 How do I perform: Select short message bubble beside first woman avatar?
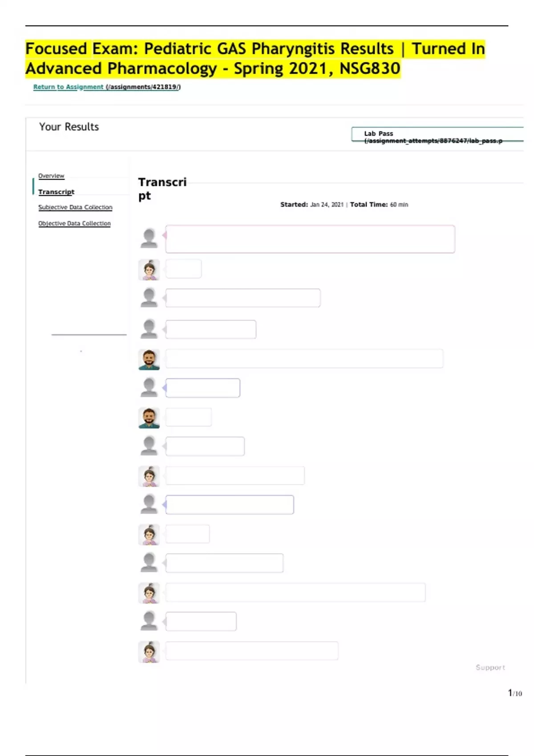pyautogui.click(x=183, y=269)
